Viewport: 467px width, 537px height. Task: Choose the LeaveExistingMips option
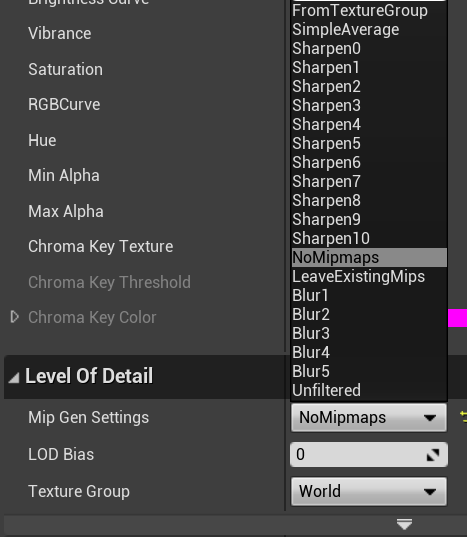coord(369,276)
